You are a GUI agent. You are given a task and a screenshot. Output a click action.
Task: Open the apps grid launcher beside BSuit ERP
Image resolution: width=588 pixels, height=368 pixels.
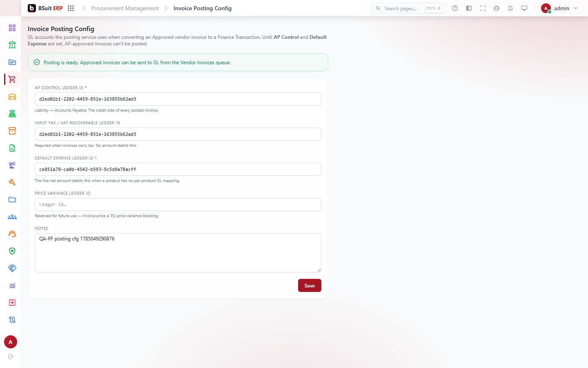(71, 8)
